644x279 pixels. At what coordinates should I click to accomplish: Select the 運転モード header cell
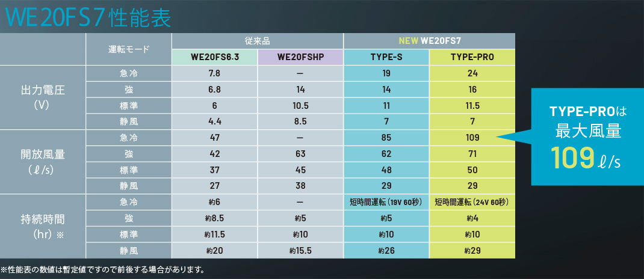129,49
